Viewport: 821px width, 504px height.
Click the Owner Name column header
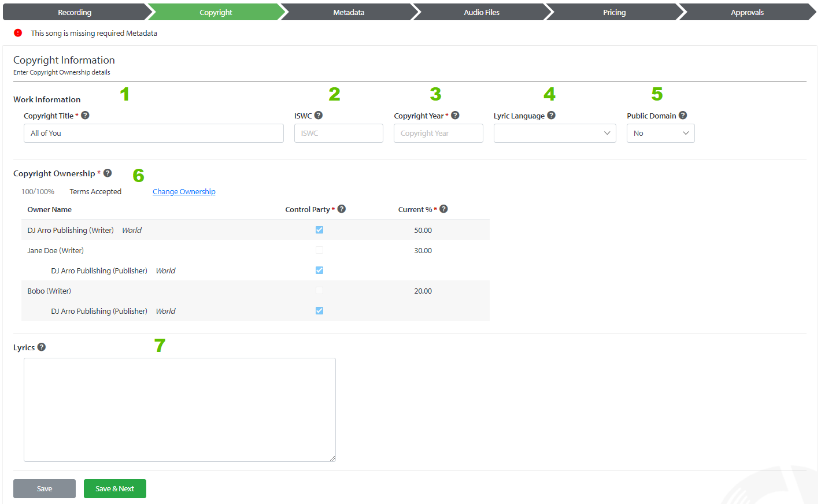click(x=50, y=209)
